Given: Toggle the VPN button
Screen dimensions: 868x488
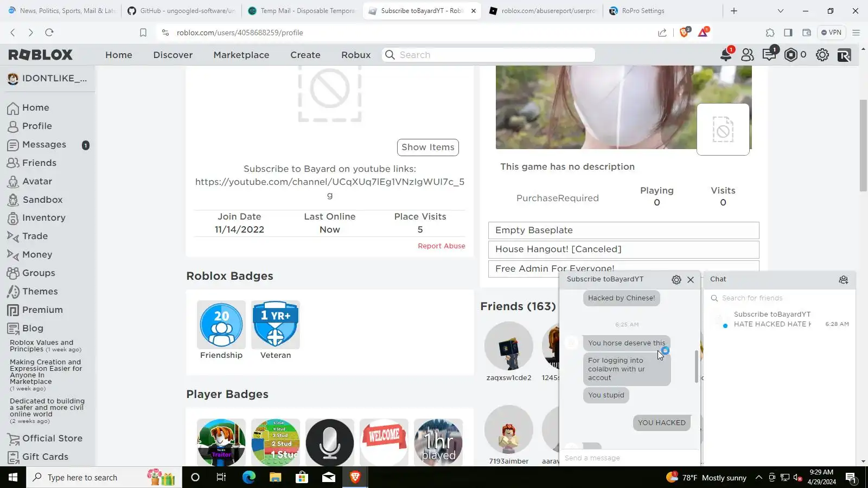Looking at the screenshot, I should point(832,33).
